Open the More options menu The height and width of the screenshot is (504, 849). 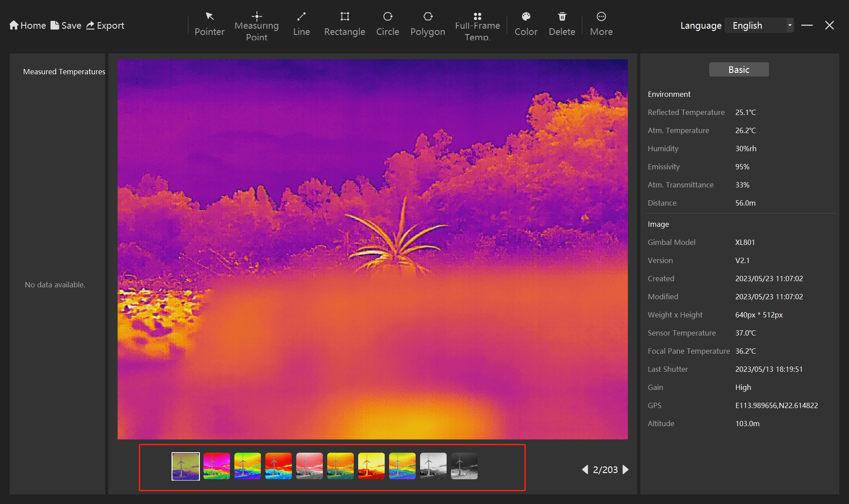[600, 23]
